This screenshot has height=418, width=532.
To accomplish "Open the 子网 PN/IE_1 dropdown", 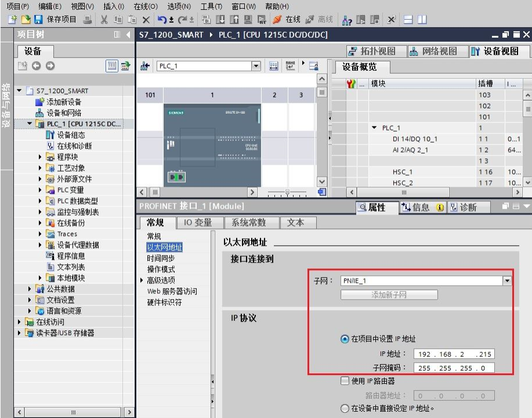I will (508, 280).
